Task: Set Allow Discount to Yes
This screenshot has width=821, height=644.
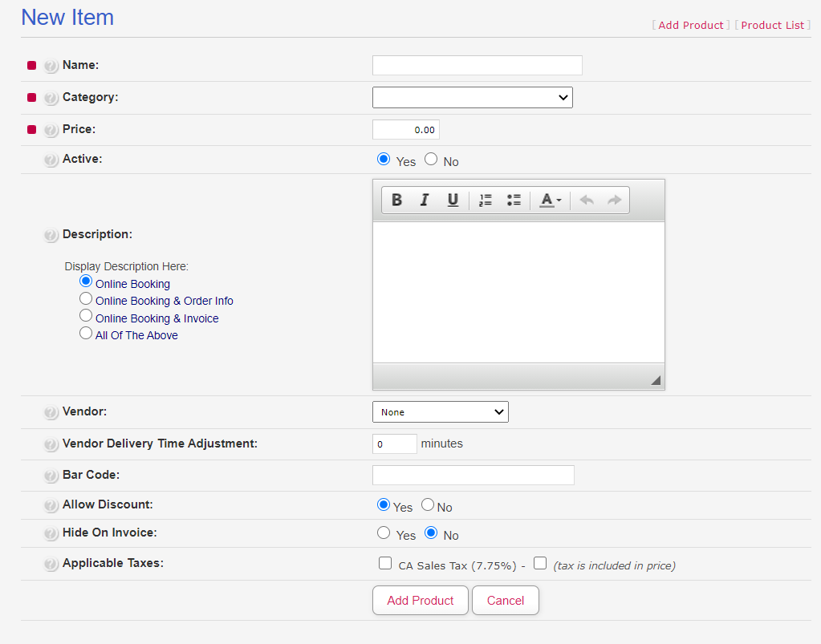Action: point(384,504)
